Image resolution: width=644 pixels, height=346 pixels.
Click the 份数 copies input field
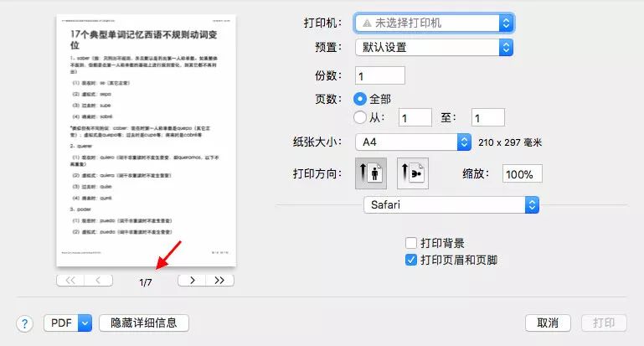click(380, 75)
